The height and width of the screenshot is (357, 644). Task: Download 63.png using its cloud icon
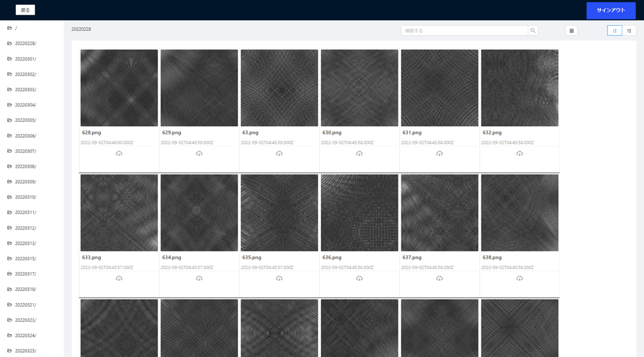(x=279, y=154)
